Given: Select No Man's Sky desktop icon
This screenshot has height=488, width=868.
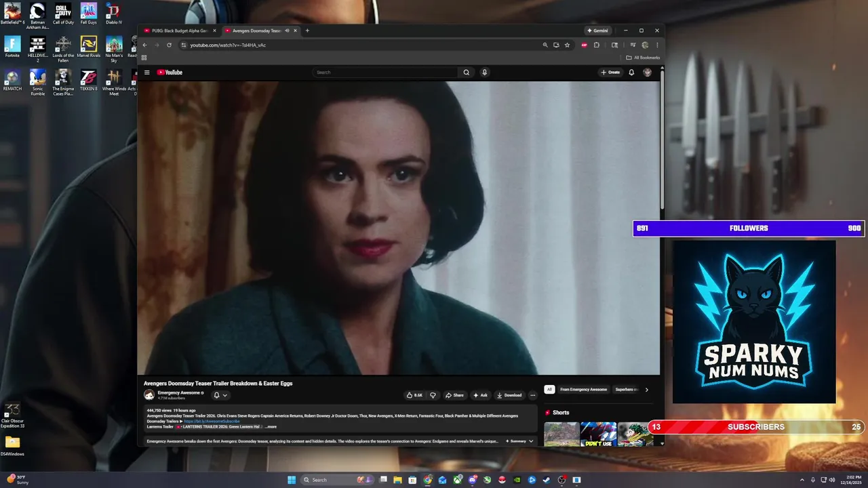Looking at the screenshot, I should point(114,49).
